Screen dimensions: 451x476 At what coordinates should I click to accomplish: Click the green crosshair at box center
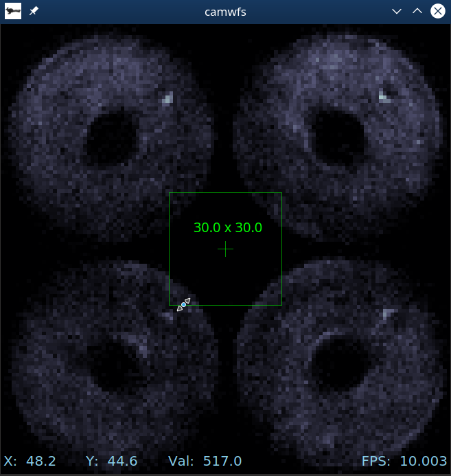225,249
